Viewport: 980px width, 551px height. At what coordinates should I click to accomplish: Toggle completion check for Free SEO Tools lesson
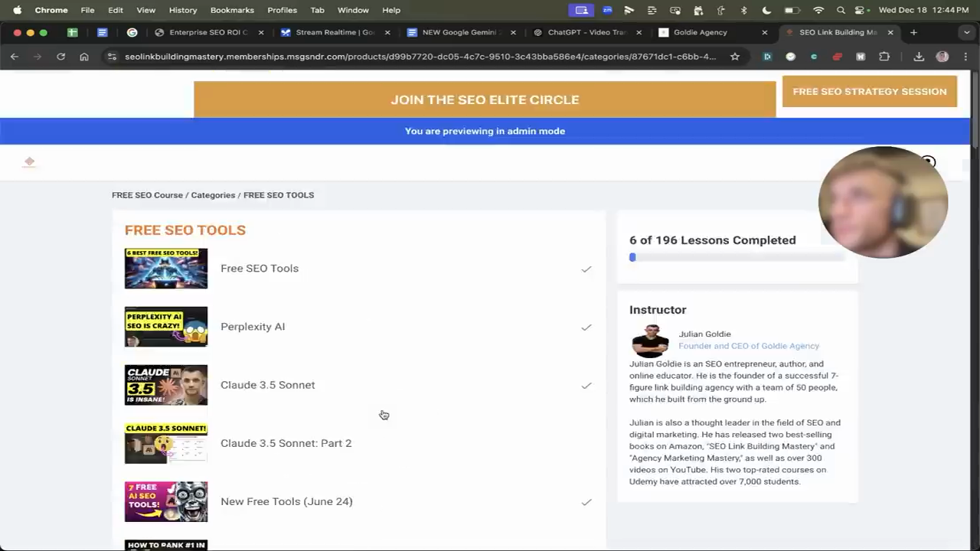(x=586, y=269)
